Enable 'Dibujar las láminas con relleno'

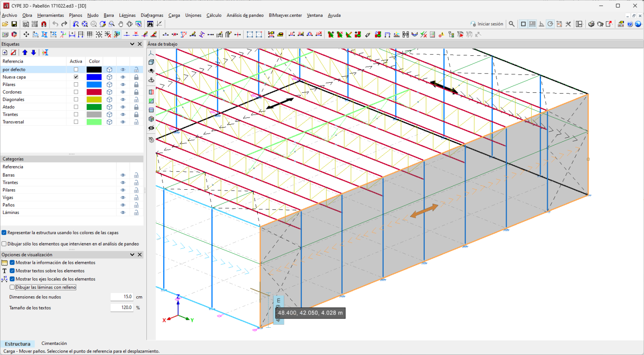12,287
